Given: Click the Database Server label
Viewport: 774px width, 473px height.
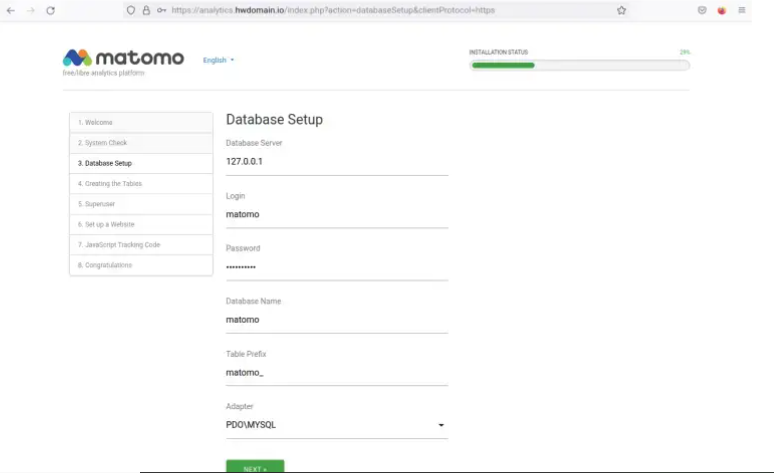Looking at the screenshot, I should click(x=254, y=143).
